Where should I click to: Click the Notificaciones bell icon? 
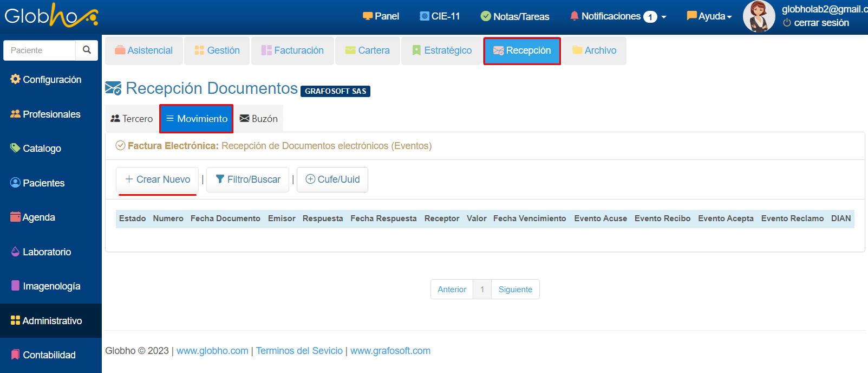574,16
